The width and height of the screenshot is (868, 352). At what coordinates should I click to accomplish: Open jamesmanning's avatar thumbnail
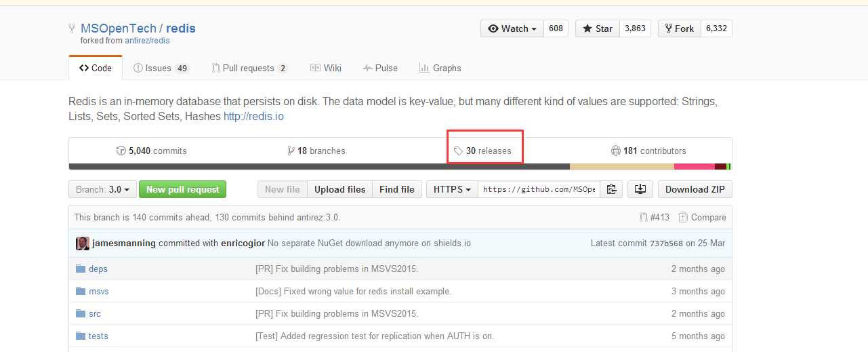pos(83,243)
